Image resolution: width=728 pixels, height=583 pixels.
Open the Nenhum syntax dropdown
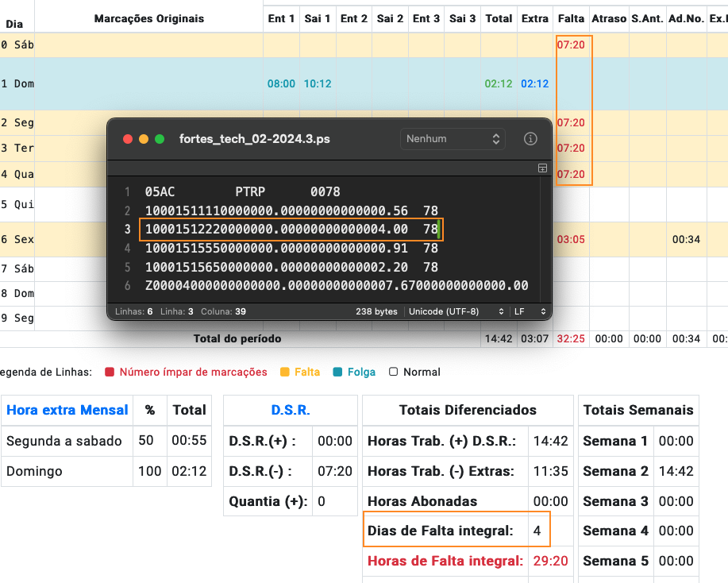[x=453, y=139]
